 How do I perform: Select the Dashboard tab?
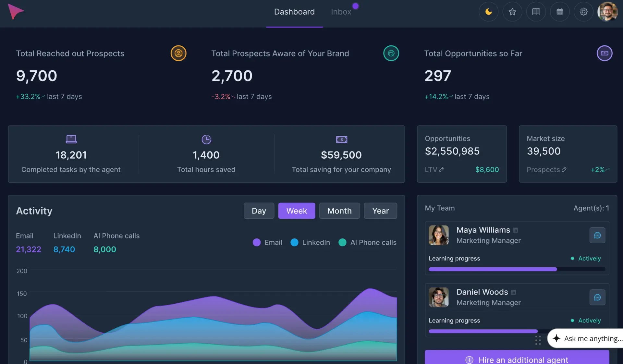click(294, 12)
